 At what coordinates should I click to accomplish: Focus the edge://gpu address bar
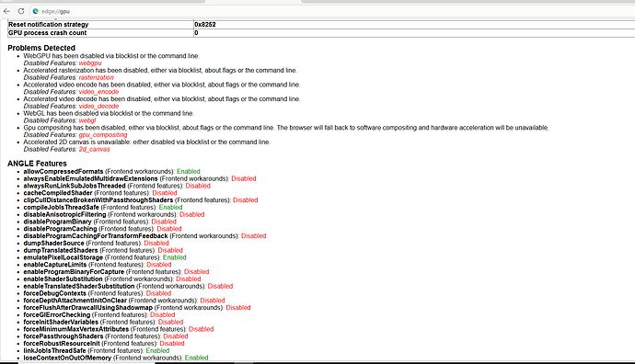tap(332, 11)
